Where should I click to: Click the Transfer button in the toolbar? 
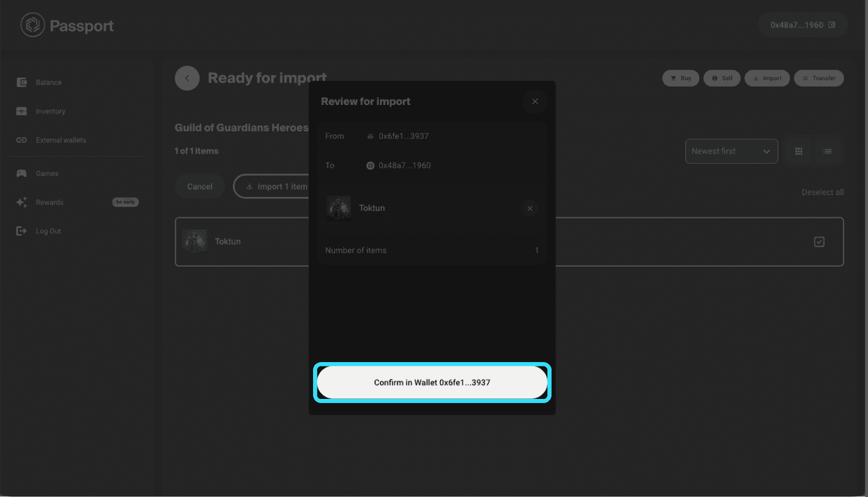819,78
